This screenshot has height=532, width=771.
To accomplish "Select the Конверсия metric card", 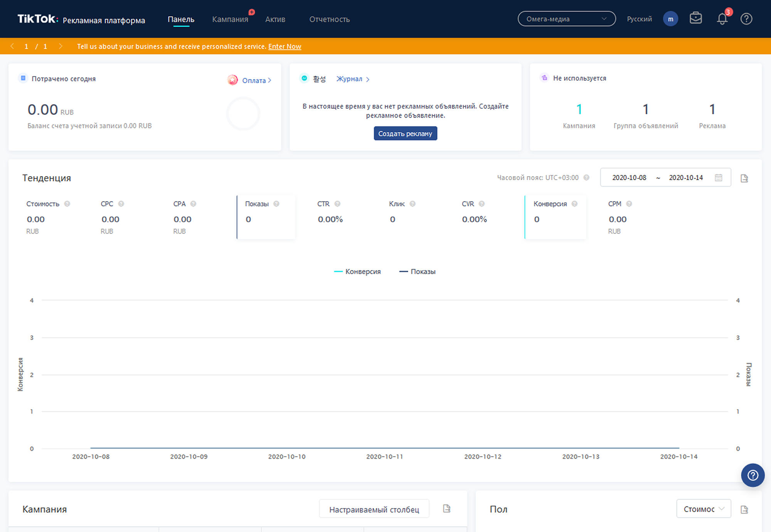I will click(x=556, y=217).
